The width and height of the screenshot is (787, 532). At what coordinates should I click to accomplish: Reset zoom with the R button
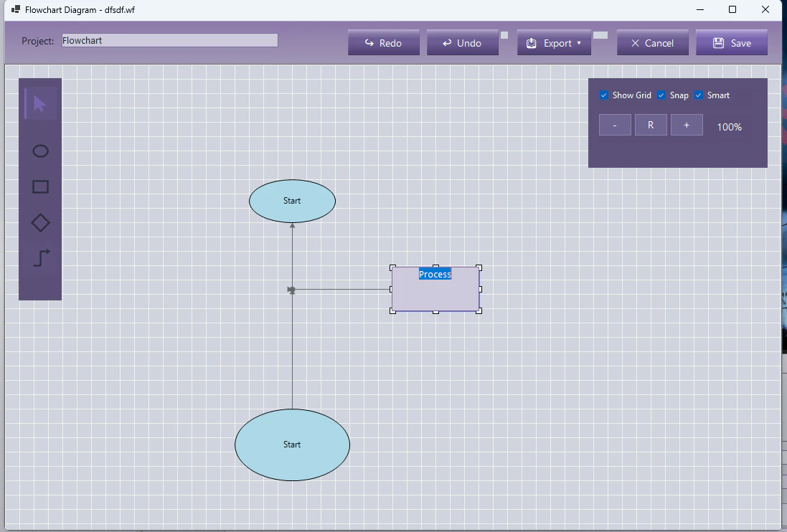click(x=651, y=125)
